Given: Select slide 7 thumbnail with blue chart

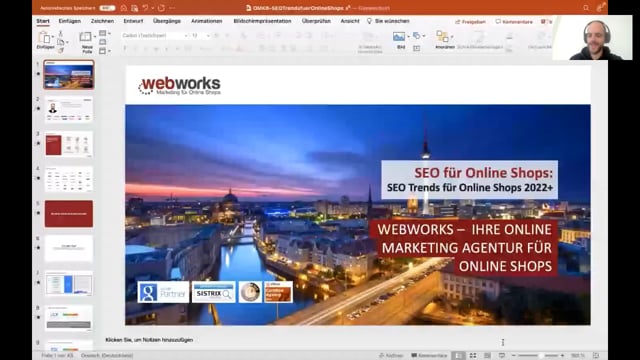Looking at the screenshot, I should (x=69, y=283).
